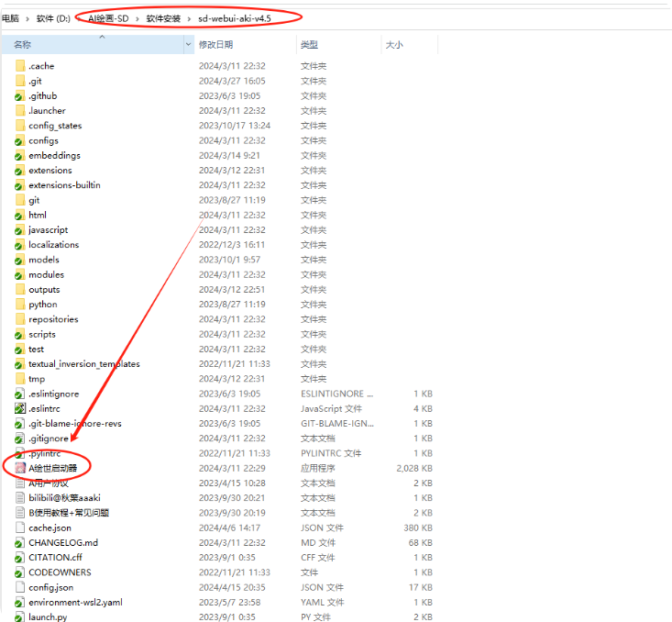The image size is (672, 622).
Task: Select the CODEOWNERS file name
Action: click(60, 572)
